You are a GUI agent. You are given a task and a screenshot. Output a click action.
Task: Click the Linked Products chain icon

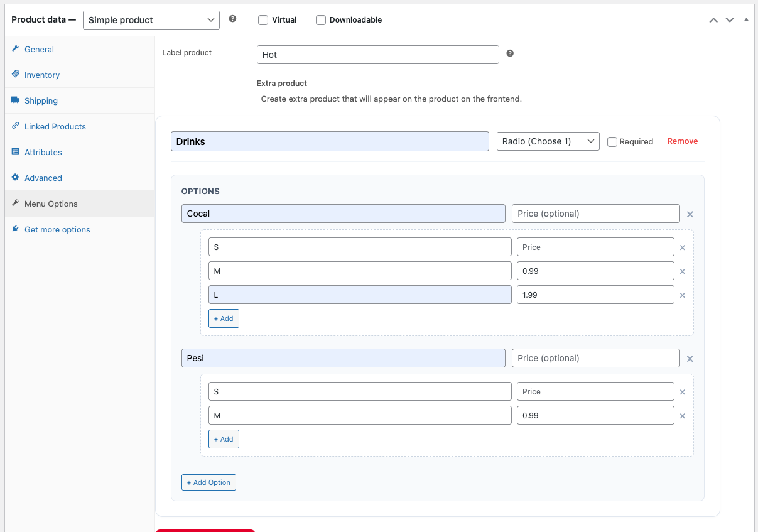click(x=15, y=126)
